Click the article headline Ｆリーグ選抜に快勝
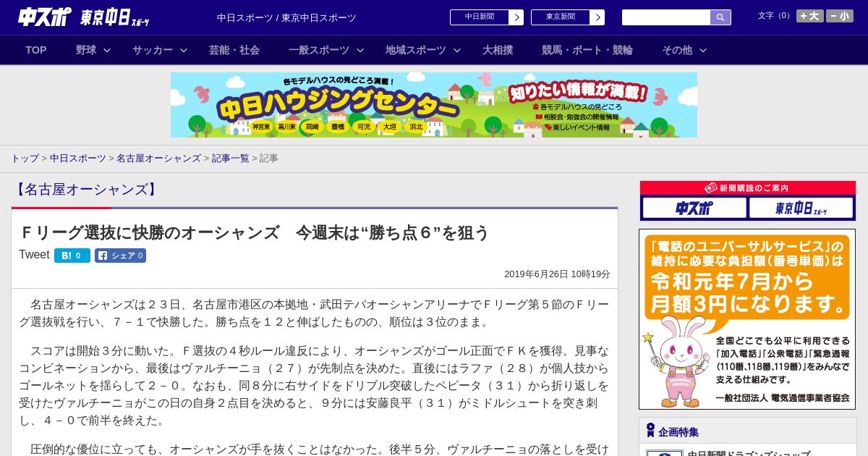The height and width of the screenshot is (456, 868). click(254, 232)
